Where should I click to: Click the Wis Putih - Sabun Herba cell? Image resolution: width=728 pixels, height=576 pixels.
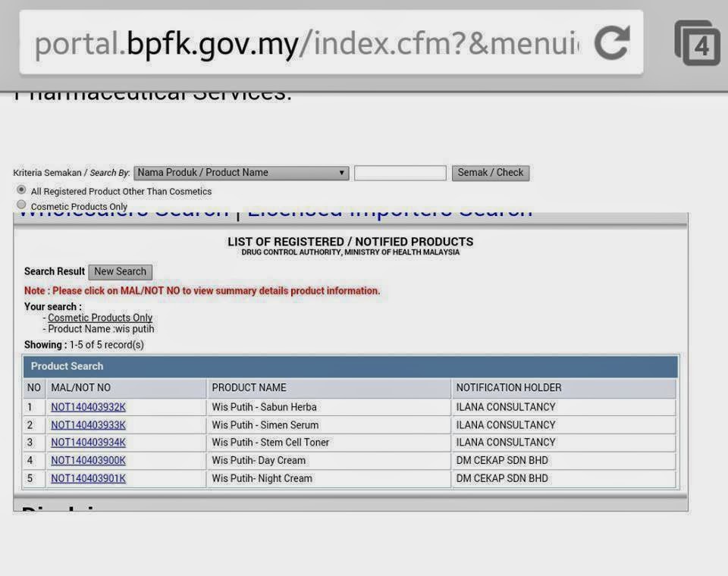328,407
